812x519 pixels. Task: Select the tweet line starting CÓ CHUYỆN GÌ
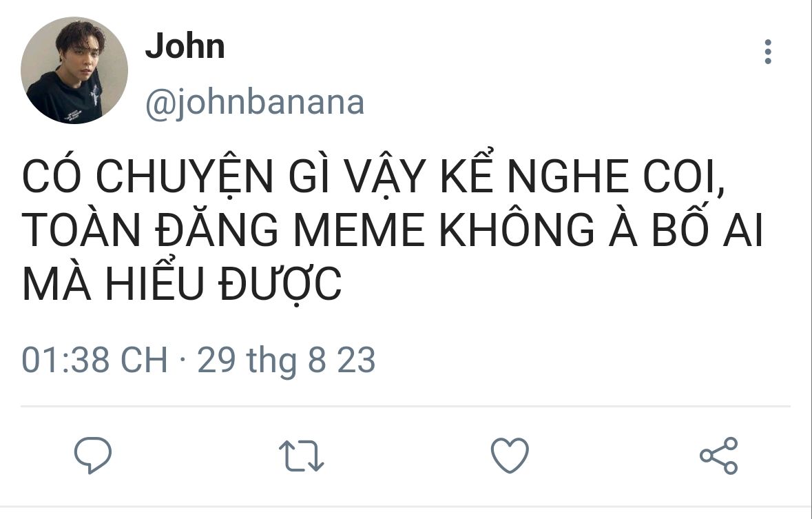pyautogui.click(x=373, y=176)
